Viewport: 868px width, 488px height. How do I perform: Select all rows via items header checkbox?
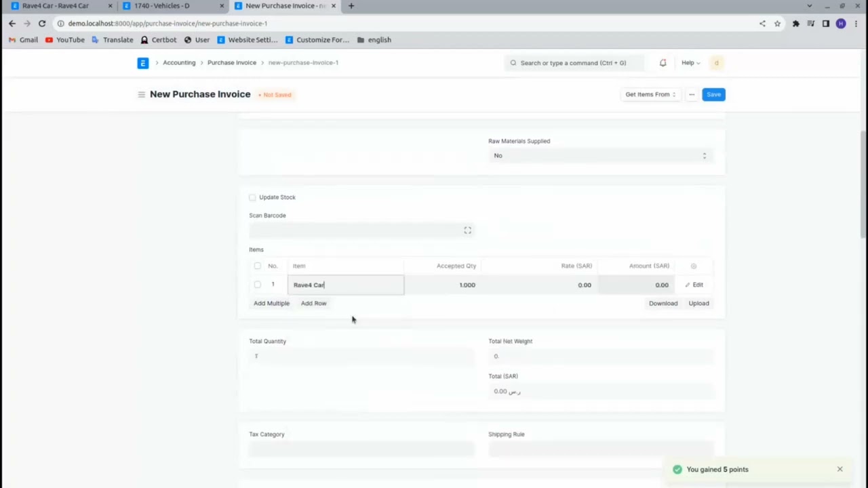(257, 266)
